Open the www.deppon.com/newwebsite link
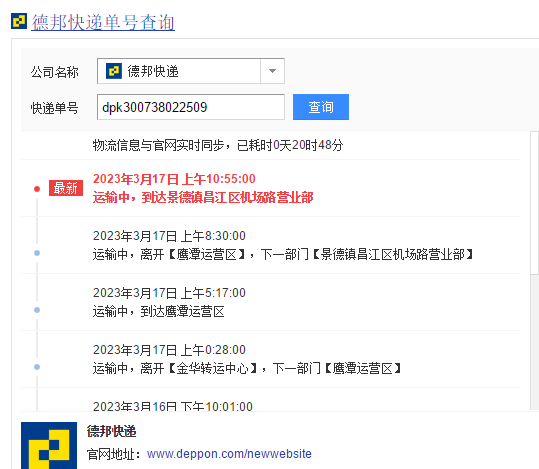Viewport: 539px width, 469px height. [229, 454]
